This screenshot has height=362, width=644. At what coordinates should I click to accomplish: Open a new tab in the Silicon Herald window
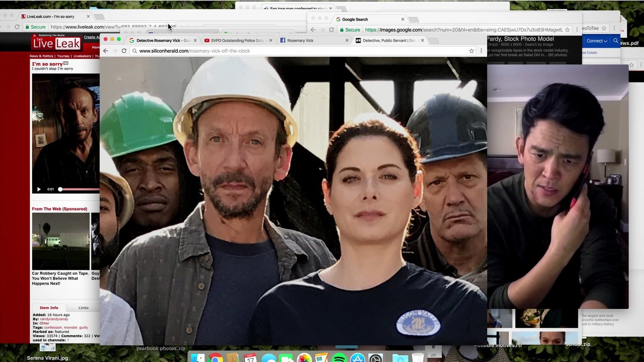434,41
